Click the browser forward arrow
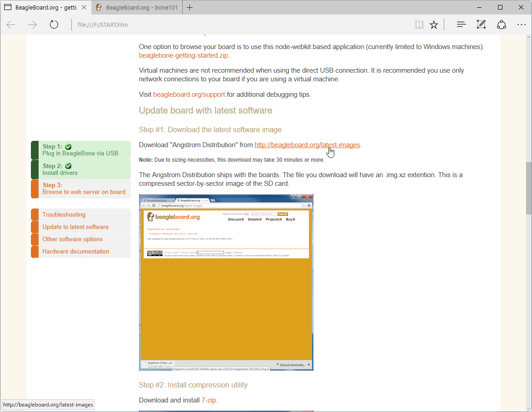Viewport: 532px width, 412px height. 32,25
